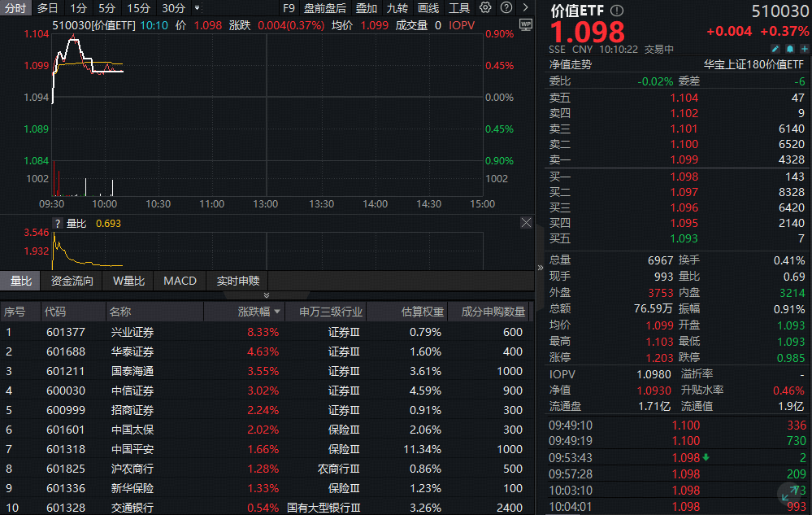Screen dimensions: 812x515
Task: Click the WP icon below the toolbar
Action: pyautogui.click(x=525, y=25)
